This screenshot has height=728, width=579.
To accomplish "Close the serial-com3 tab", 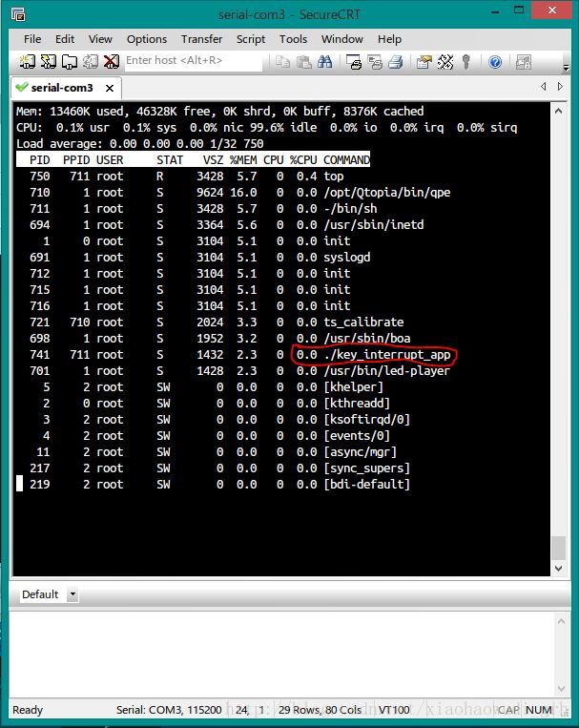I will tap(110, 88).
